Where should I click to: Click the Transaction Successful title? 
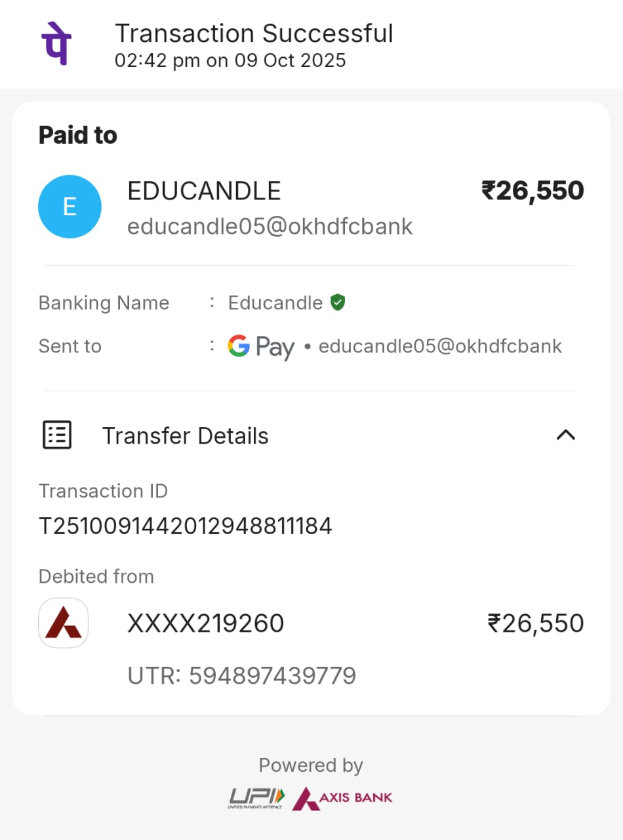(x=254, y=33)
